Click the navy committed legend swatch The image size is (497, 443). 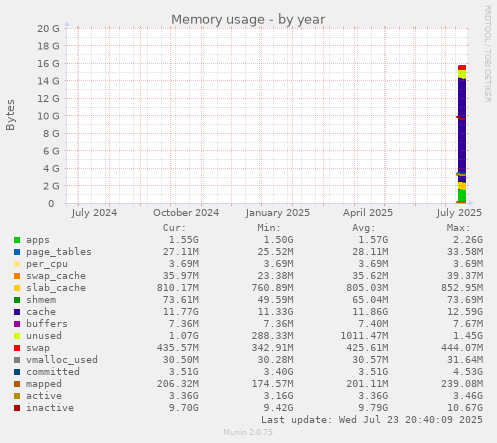point(17,372)
